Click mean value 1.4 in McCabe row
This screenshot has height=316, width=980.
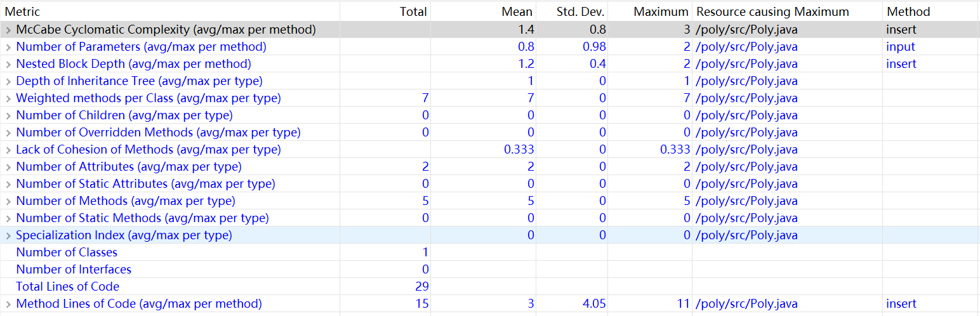point(526,30)
